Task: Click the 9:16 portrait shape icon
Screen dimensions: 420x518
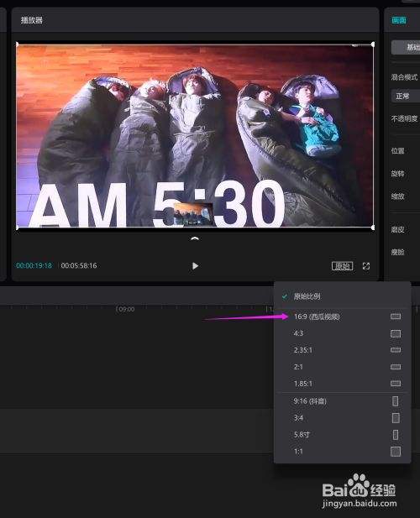Action: [x=396, y=401]
